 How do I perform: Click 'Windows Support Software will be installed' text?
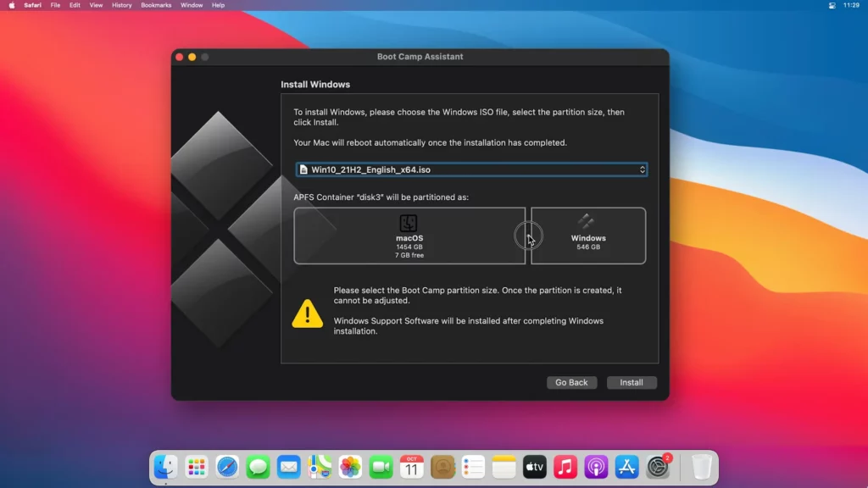coord(468,326)
